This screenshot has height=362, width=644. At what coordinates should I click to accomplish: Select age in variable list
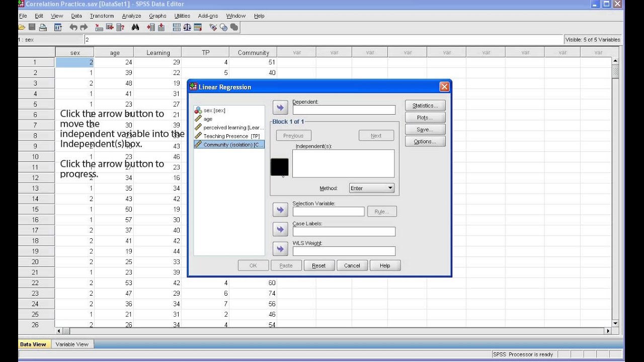tap(229, 119)
